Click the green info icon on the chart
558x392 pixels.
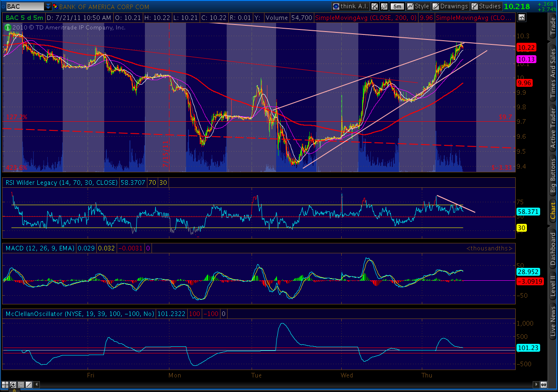(x=8, y=27)
